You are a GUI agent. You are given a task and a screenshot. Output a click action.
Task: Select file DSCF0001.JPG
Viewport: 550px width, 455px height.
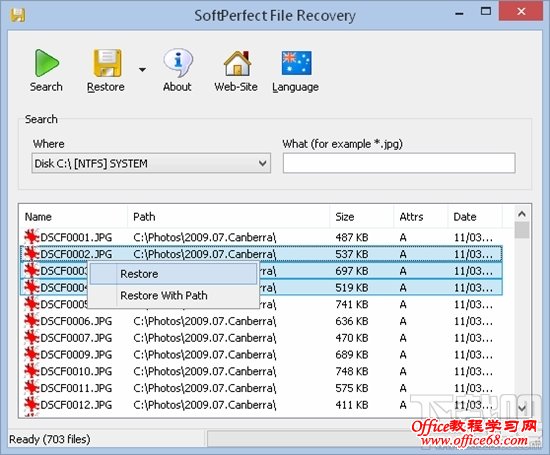tap(76, 237)
